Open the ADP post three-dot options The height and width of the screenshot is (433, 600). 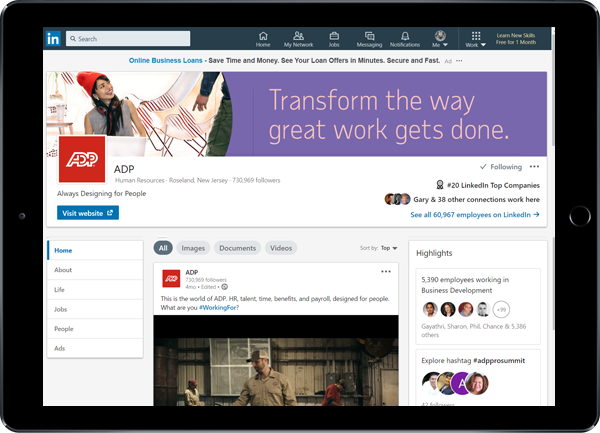point(386,272)
